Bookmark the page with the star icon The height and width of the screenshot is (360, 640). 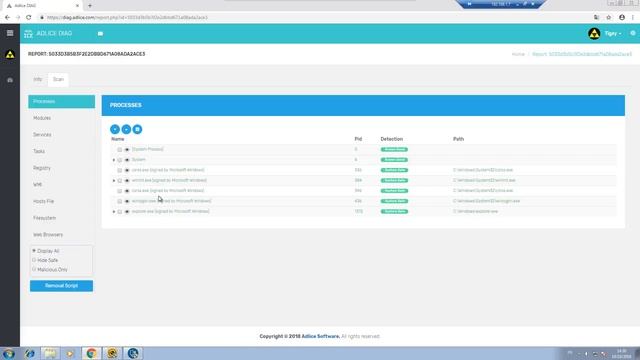[x=609, y=18]
